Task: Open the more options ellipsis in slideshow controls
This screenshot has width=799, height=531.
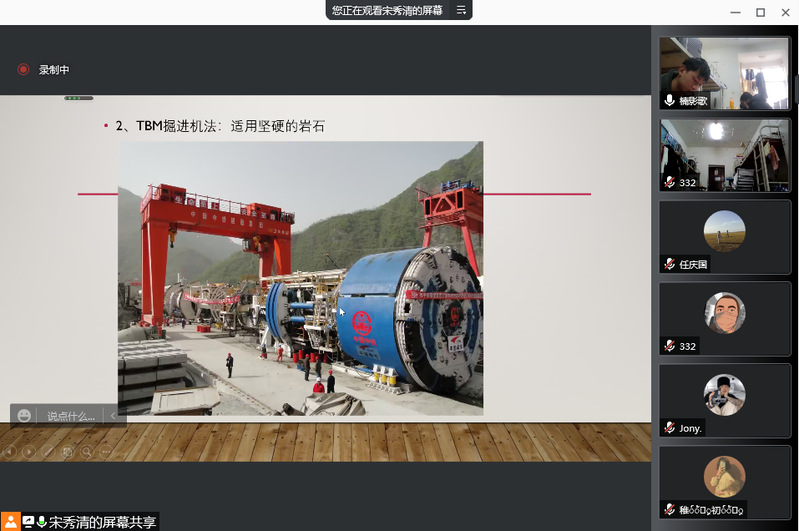Action: coord(105,452)
